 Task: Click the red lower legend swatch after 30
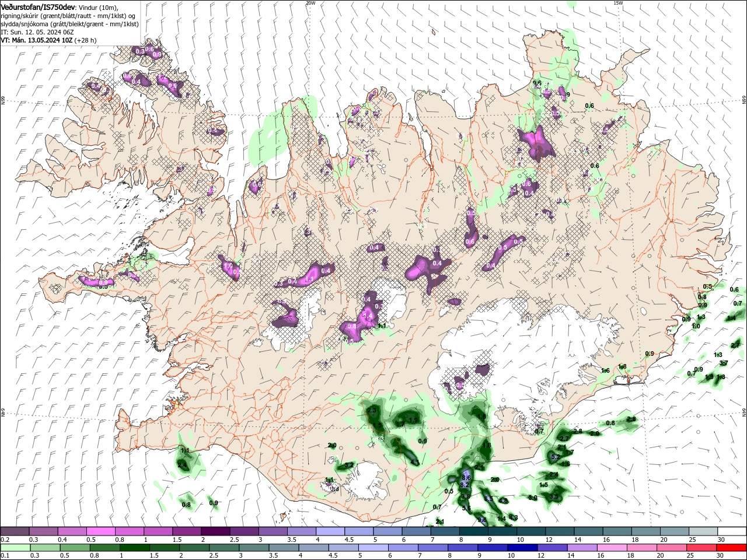(x=731, y=548)
